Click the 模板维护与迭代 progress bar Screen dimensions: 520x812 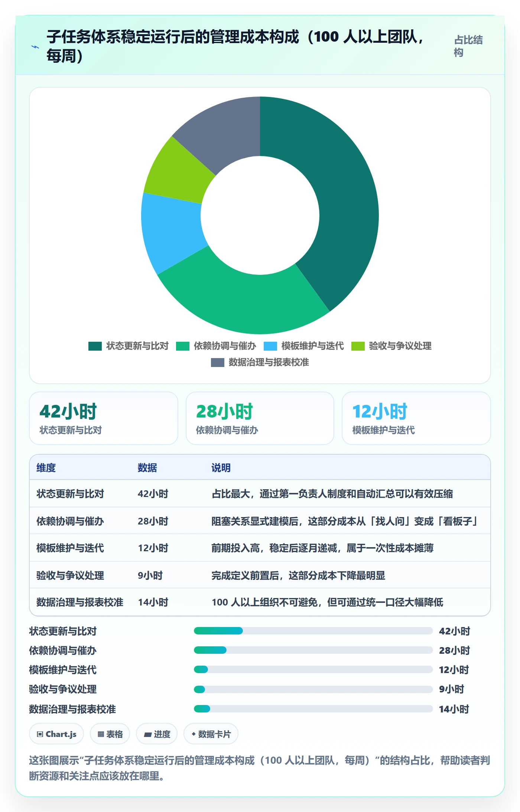coord(313,669)
